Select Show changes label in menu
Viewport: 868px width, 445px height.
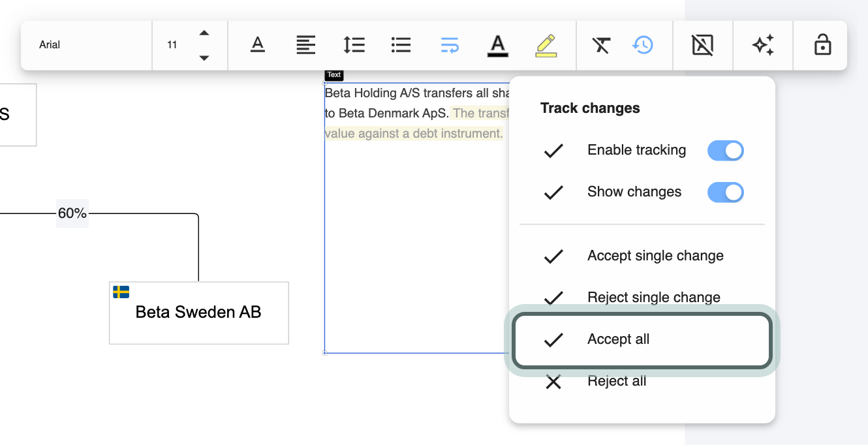click(x=634, y=192)
